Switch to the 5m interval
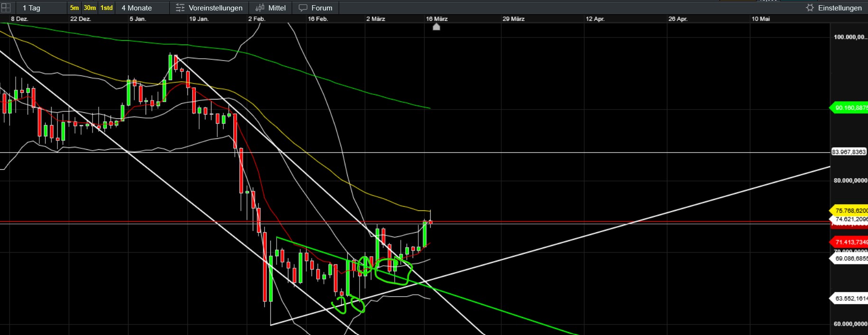The height and width of the screenshot is (335, 868). (74, 8)
